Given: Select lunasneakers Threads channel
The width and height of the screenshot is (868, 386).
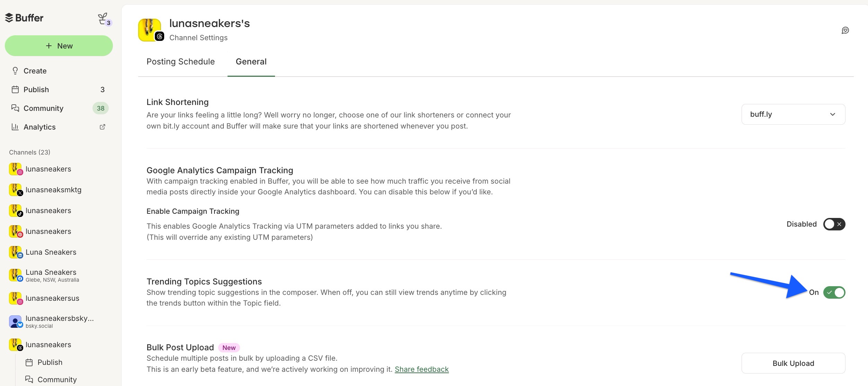Looking at the screenshot, I should [x=59, y=345].
